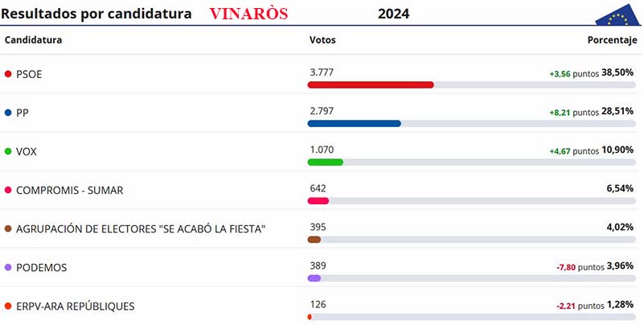
Task: Click the PSOE 38,50% percentage value
Action: click(619, 72)
